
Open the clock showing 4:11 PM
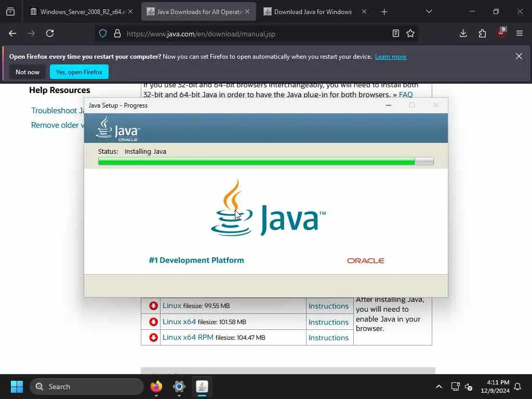coord(495,387)
